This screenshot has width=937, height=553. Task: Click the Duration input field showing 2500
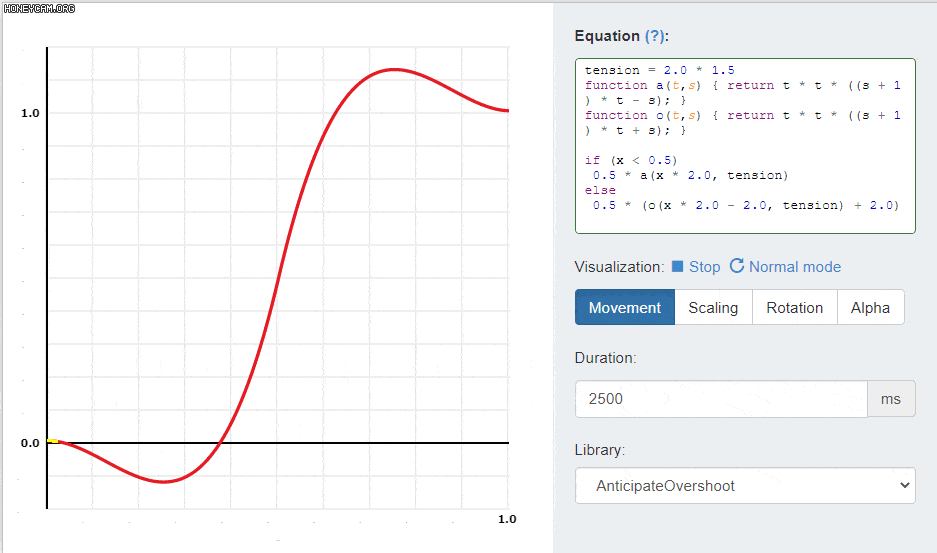click(721, 399)
